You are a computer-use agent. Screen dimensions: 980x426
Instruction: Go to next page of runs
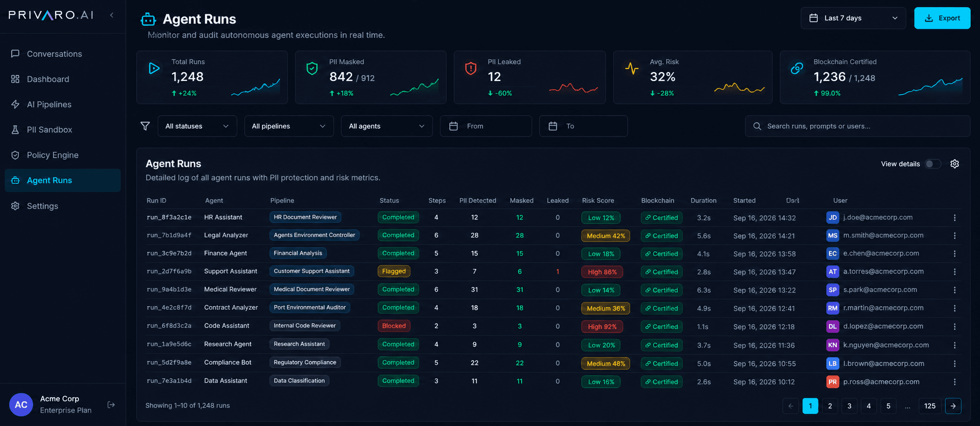pos(953,406)
